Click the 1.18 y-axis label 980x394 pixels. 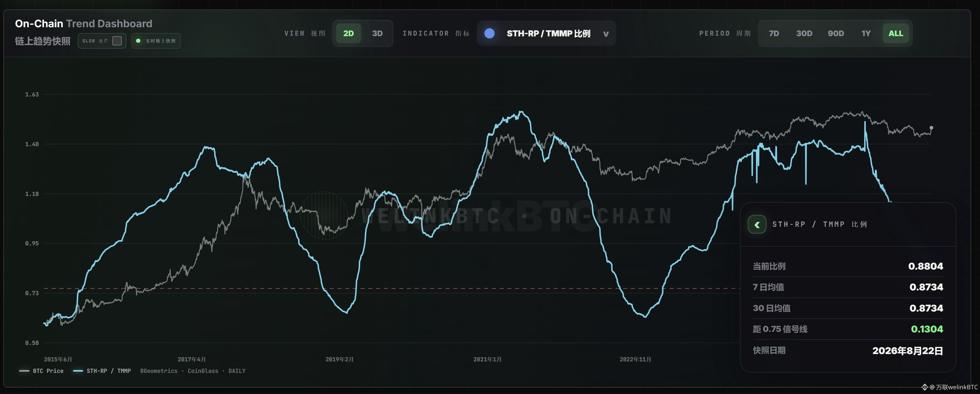pos(32,194)
